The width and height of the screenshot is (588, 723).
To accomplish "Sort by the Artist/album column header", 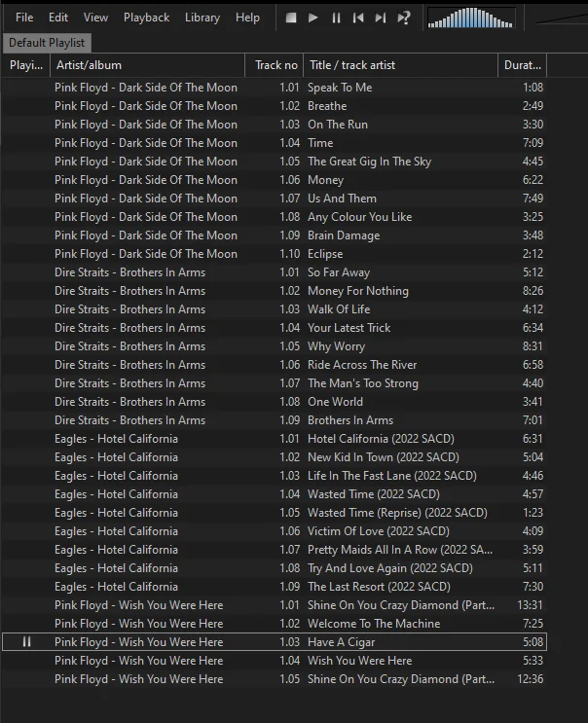I will pyautogui.click(x=148, y=65).
